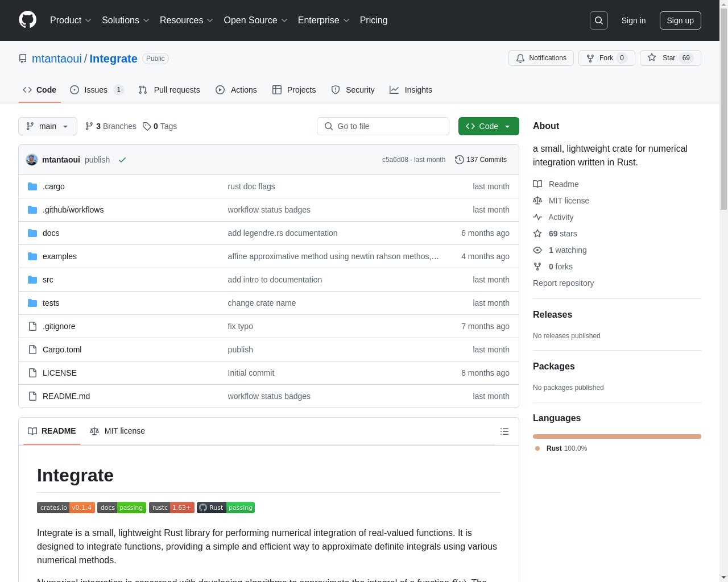Open the README outline list icon
This screenshot has height=582, width=728.
click(x=504, y=431)
